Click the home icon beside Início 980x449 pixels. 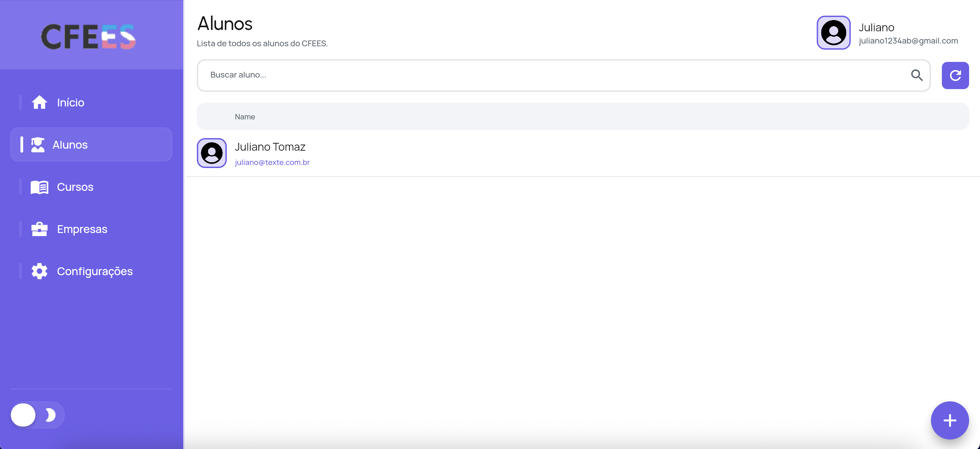coord(39,102)
